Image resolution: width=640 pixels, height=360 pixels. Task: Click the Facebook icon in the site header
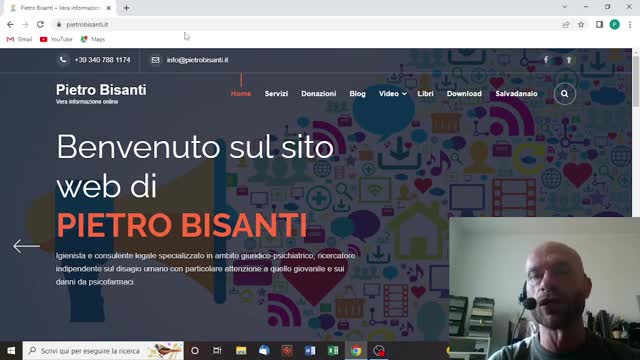546,60
